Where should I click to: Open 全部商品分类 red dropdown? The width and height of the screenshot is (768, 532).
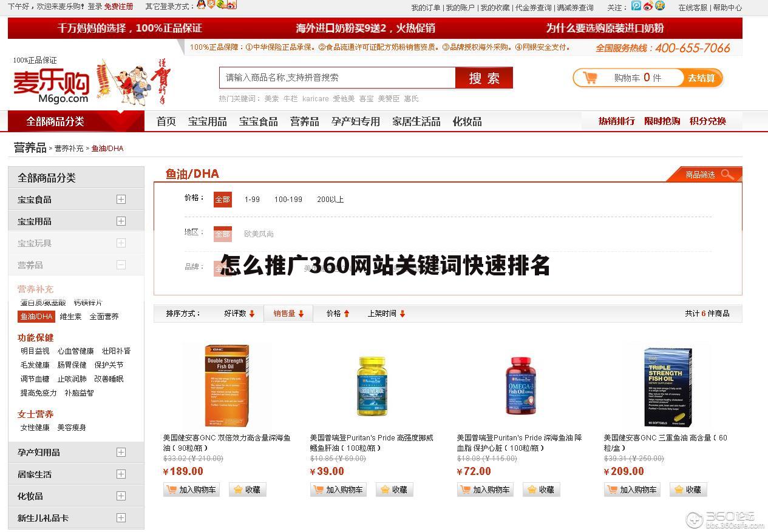pos(76,121)
